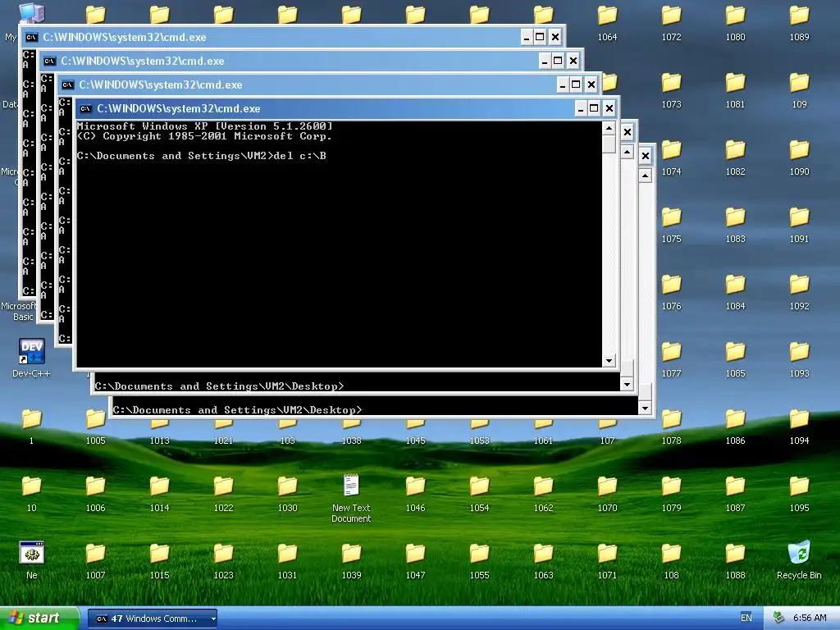
Task: Select folder 1047 on the desktop
Action: click(x=415, y=561)
